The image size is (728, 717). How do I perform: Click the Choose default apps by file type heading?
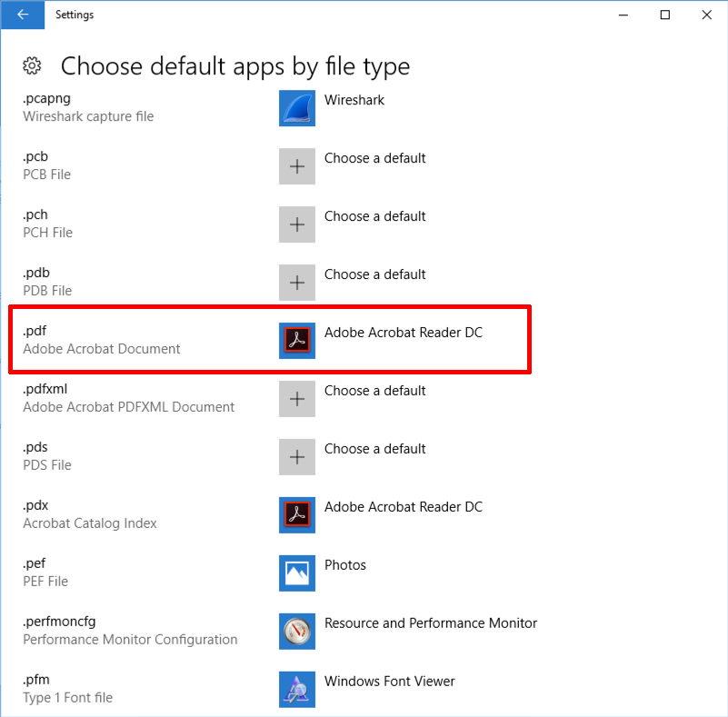[235, 66]
